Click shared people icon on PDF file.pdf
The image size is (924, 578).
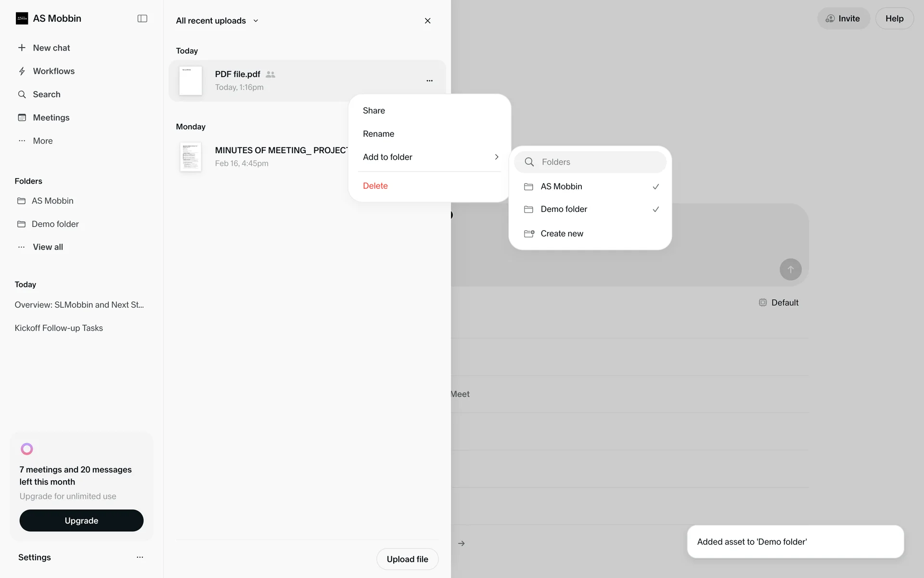(270, 74)
